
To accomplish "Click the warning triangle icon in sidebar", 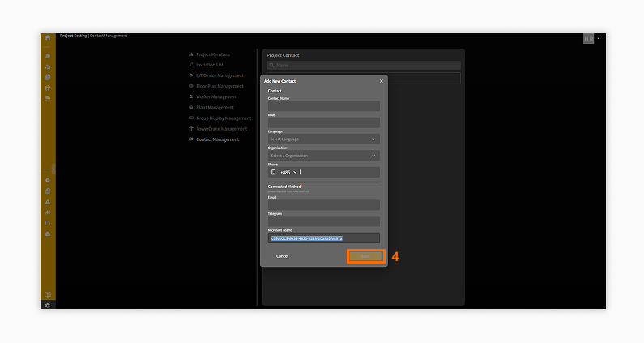I will (48, 201).
